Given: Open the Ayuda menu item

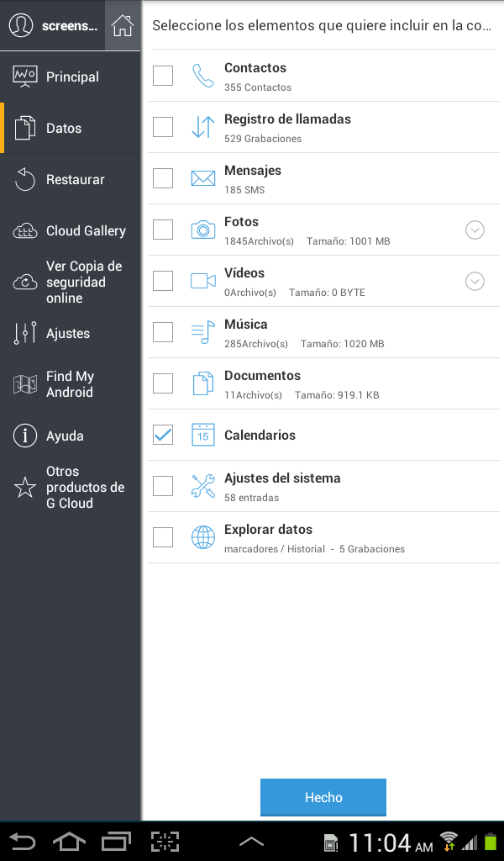Looking at the screenshot, I should coord(71,436).
